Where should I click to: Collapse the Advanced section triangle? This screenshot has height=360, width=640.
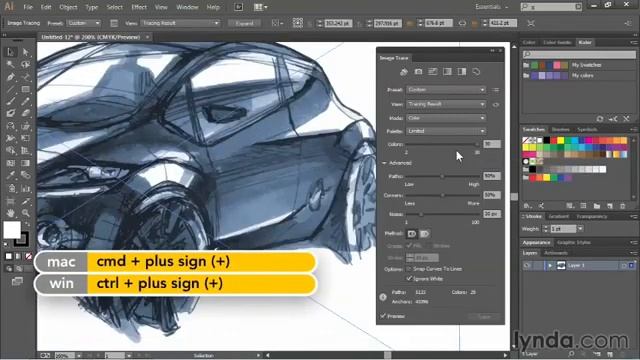point(384,163)
